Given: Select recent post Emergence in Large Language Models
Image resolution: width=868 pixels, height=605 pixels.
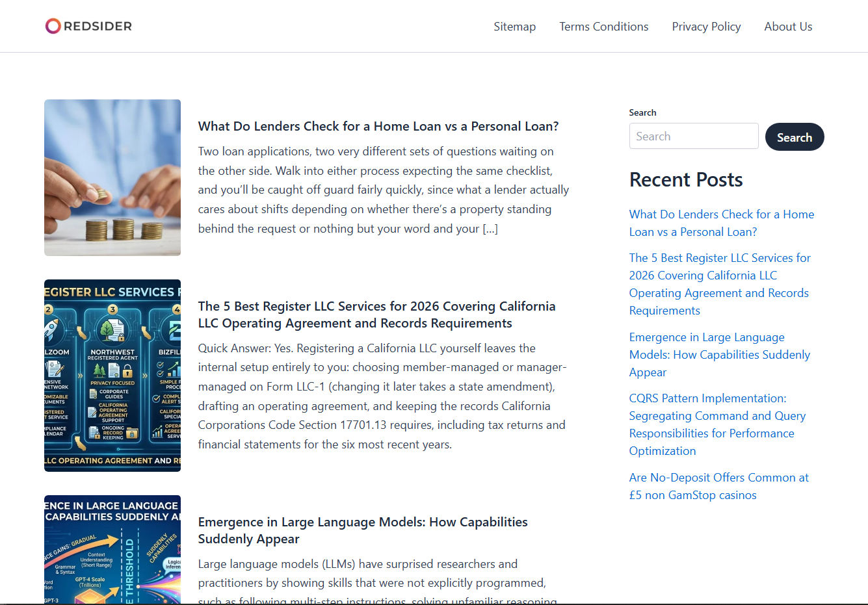Looking at the screenshot, I should [720, 355].
